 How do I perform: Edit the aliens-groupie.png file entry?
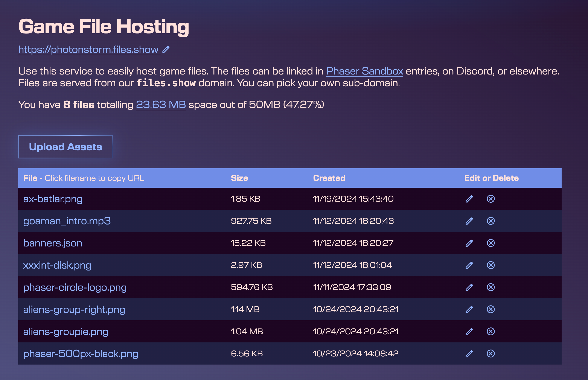pyautogui.click(x=469, y=332)
